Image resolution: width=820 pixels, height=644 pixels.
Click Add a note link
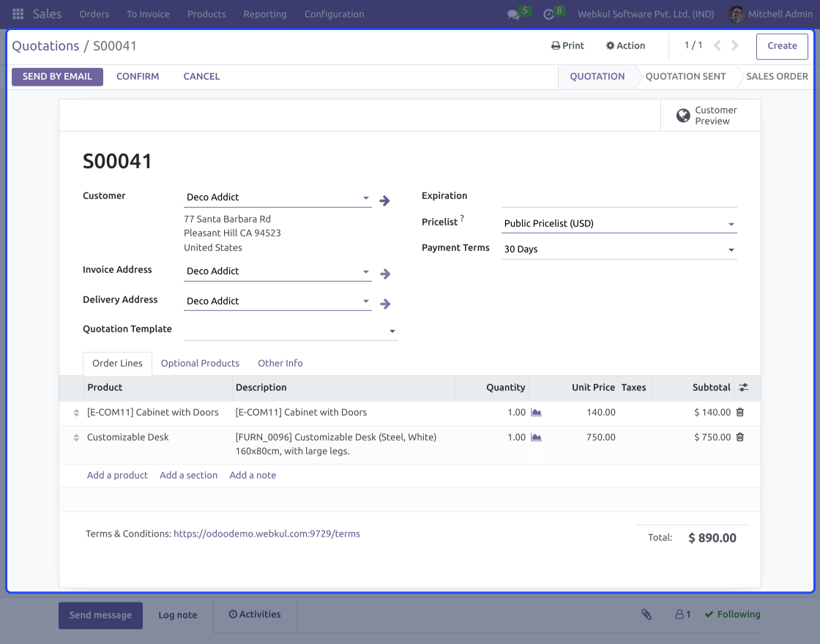pyautogui.click(x=253, y=476)
